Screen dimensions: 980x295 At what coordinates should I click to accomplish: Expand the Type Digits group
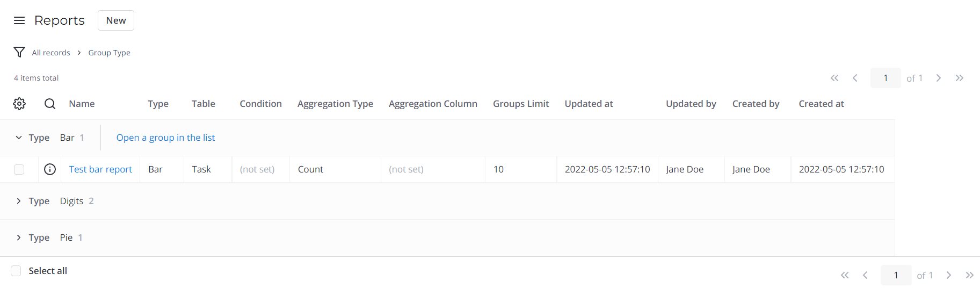(x=19, y=201)
